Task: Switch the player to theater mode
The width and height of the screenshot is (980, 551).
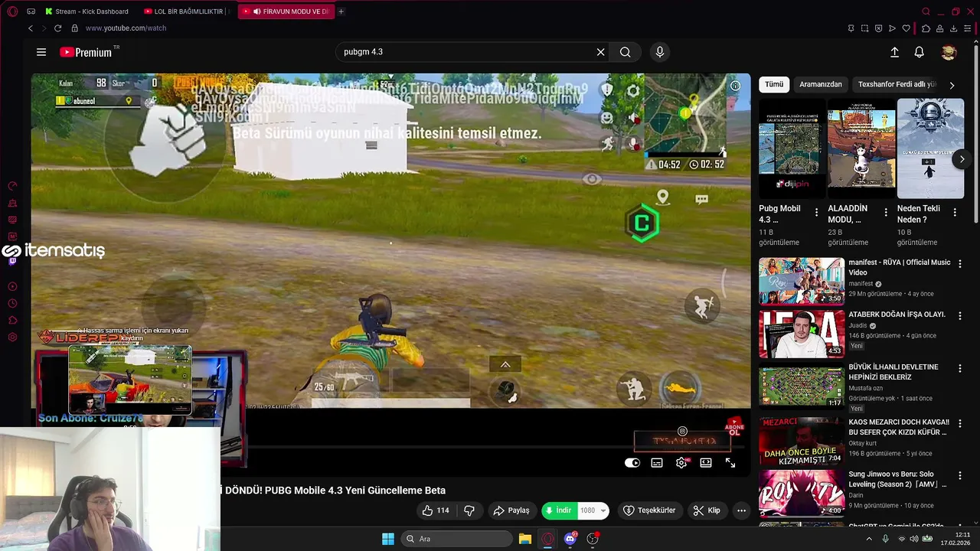Action: (x=706, y=463)
